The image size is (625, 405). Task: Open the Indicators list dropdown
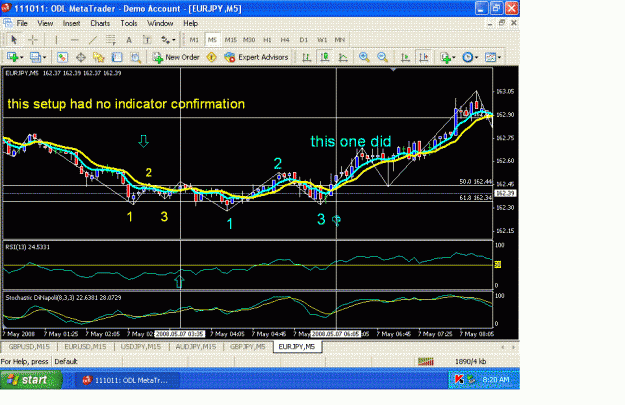click(448, 57)
